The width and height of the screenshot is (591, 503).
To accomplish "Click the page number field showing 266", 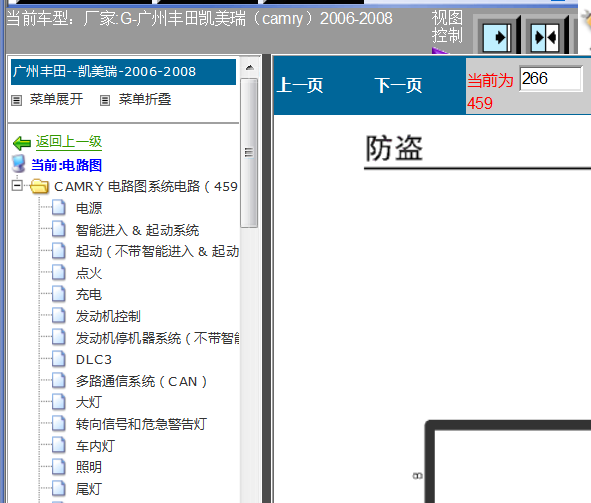I will click(x=551, y=79).
